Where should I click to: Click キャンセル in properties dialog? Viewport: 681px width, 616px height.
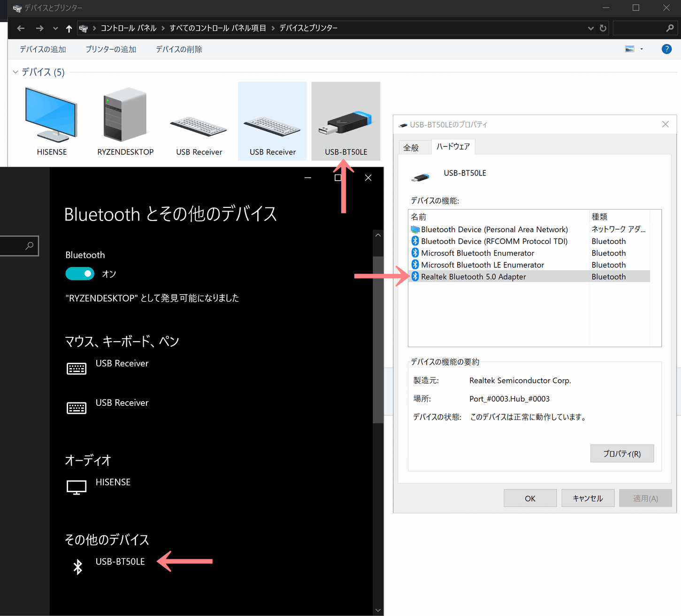[588, 498]
